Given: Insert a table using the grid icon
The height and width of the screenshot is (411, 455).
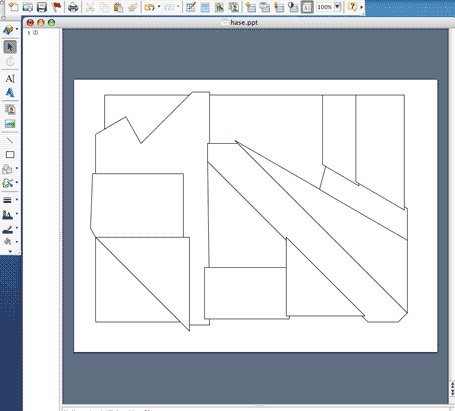Looking at the screenshot, I should [205, 7].
